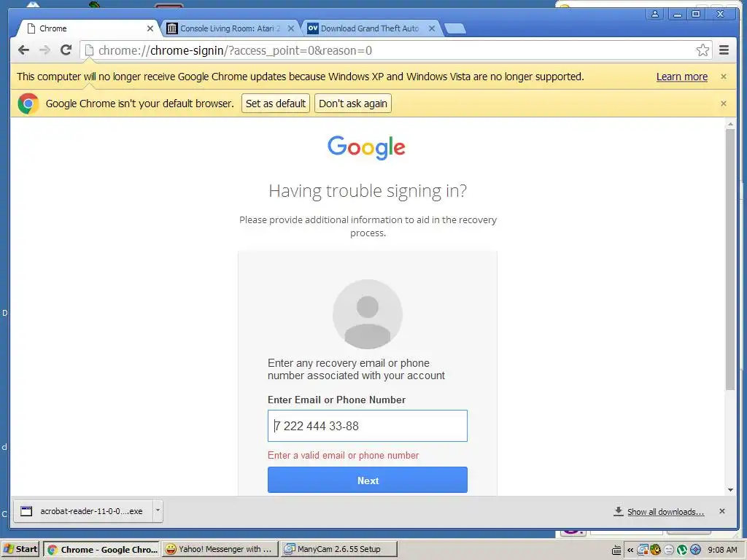Click the Chrome user profile icon in title bar

pyautogui.click(x=655, y=14)
